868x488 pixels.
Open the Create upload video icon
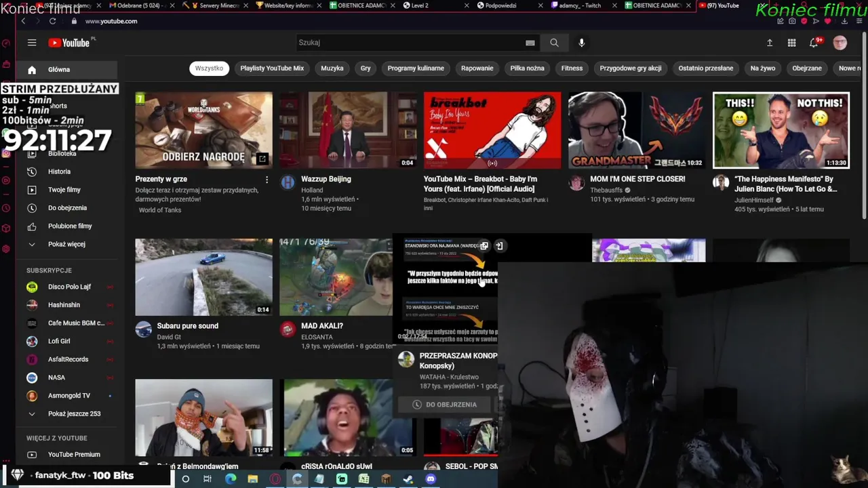point(770,43)
